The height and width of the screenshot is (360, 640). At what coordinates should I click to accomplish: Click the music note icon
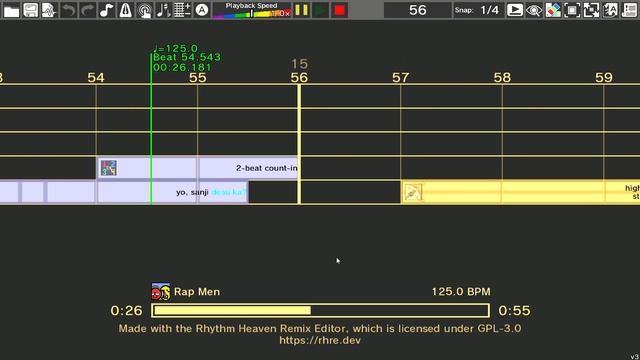coord(107,10)
